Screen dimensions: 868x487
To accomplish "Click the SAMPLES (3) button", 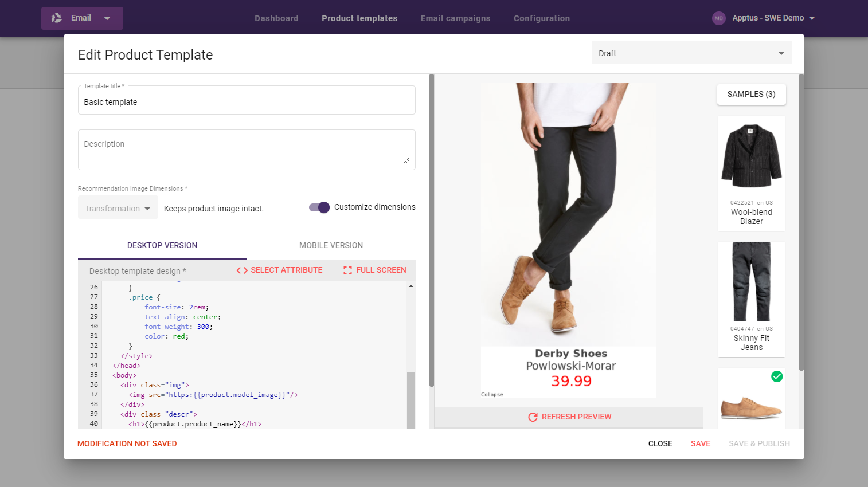I will click(x=751, y=95).
